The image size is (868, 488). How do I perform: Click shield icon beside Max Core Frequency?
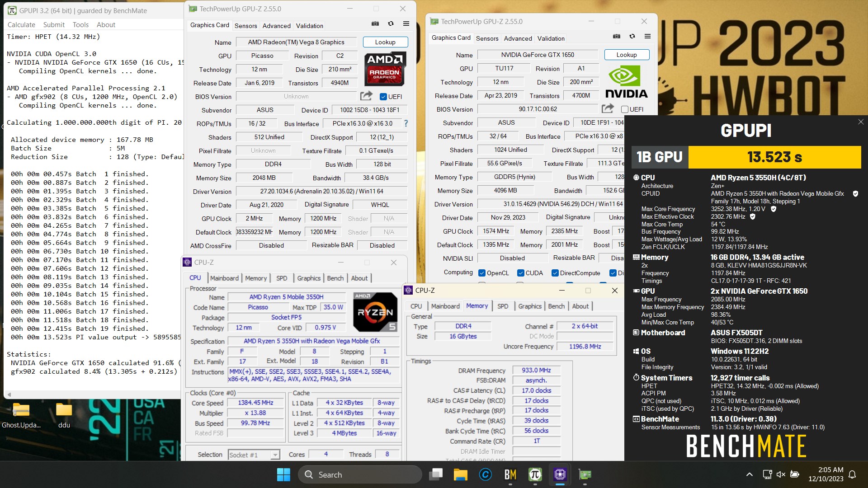774,209
